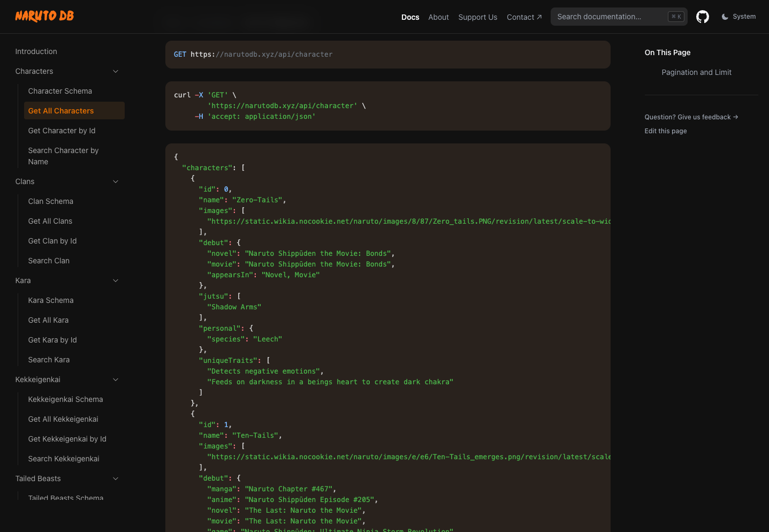Click the Kekkeigenkai sidebar heading
This screenshot has height=532, width=769.
pyautogui.click(x=37, y=379)
